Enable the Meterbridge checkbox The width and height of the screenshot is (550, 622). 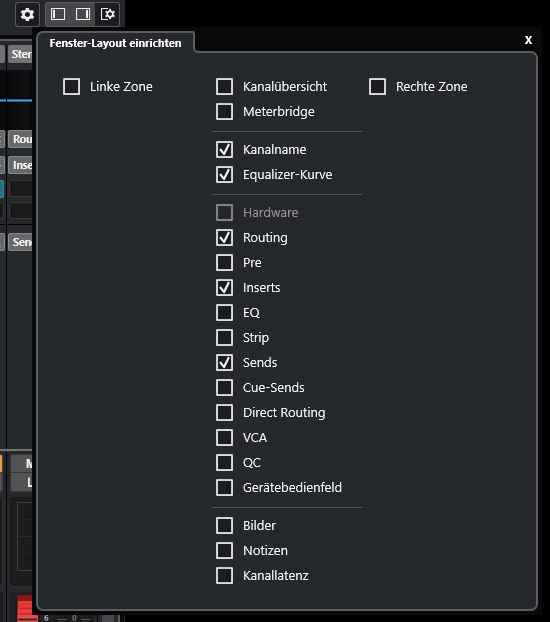225,111
